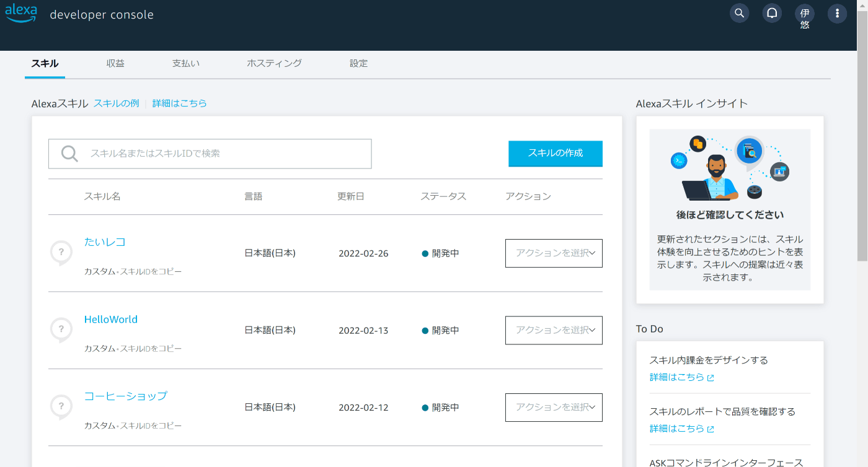868x467 pixels.
Task: Click the Alexa logo in the header
Action: 21,14
